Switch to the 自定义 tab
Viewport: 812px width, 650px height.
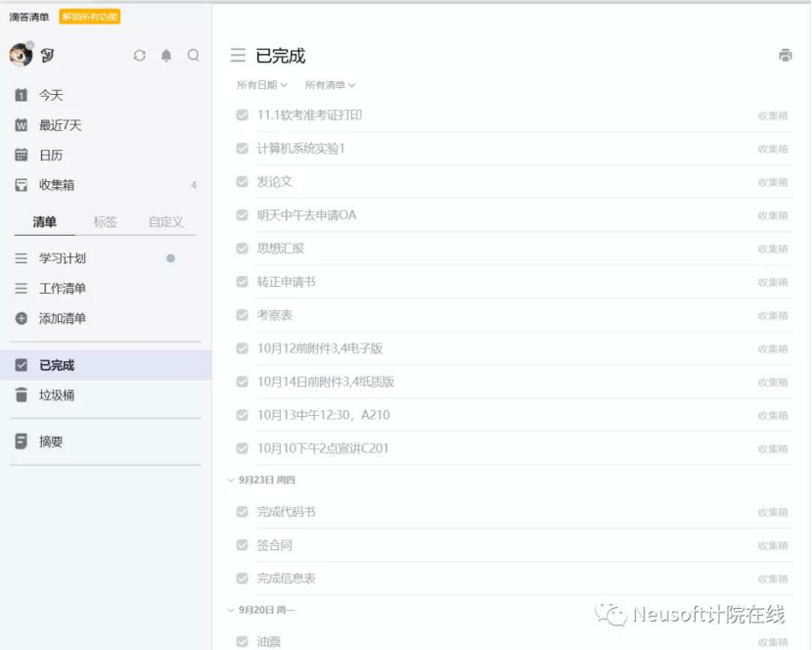[x=165, y=222]
